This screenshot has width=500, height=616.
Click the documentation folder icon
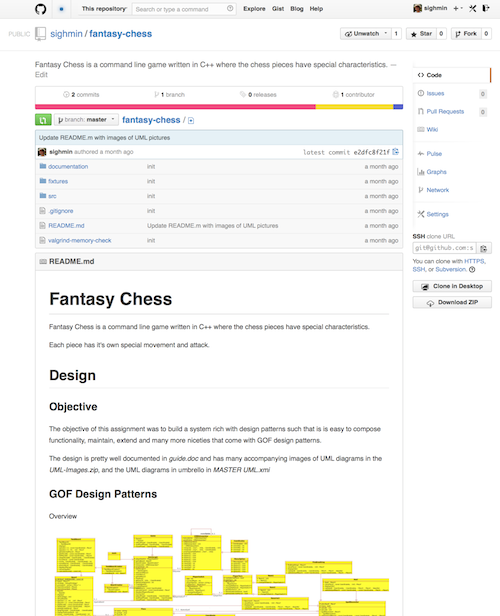(x=43, y=166)
